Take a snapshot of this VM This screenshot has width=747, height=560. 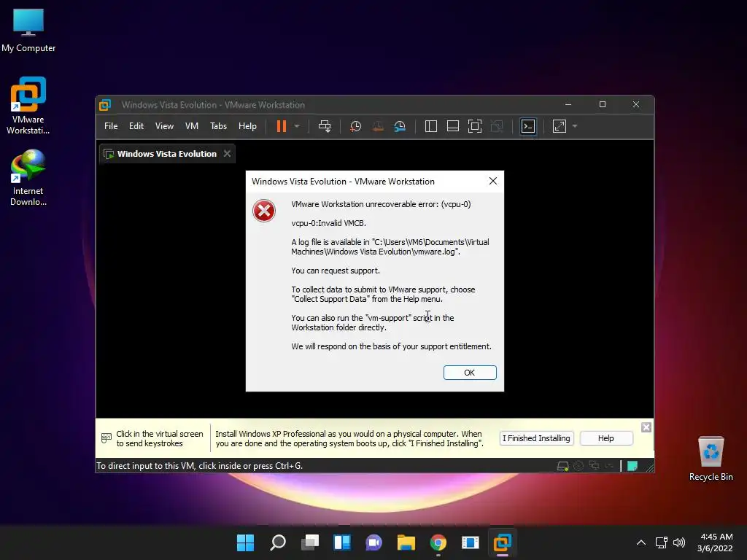click(x=355, y=126)
